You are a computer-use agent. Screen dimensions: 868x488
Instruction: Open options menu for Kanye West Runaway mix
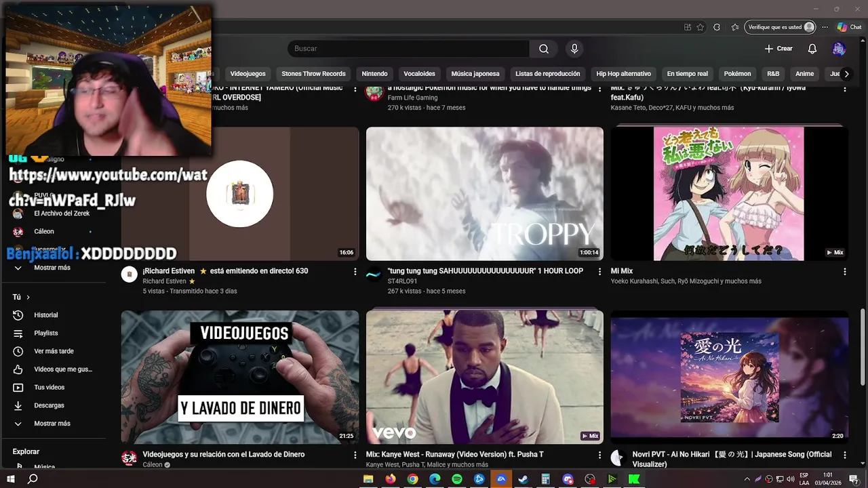(x=599, y=455)
